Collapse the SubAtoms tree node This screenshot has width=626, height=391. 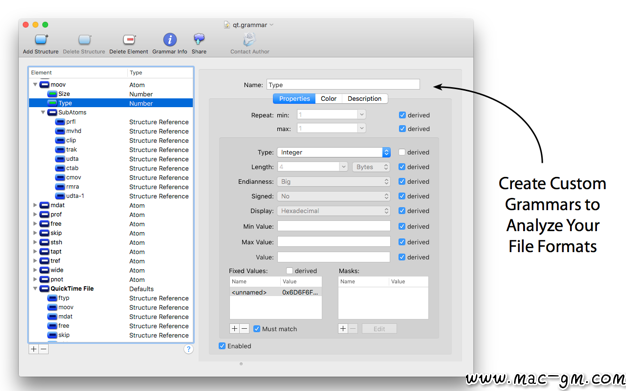[43, 112]
